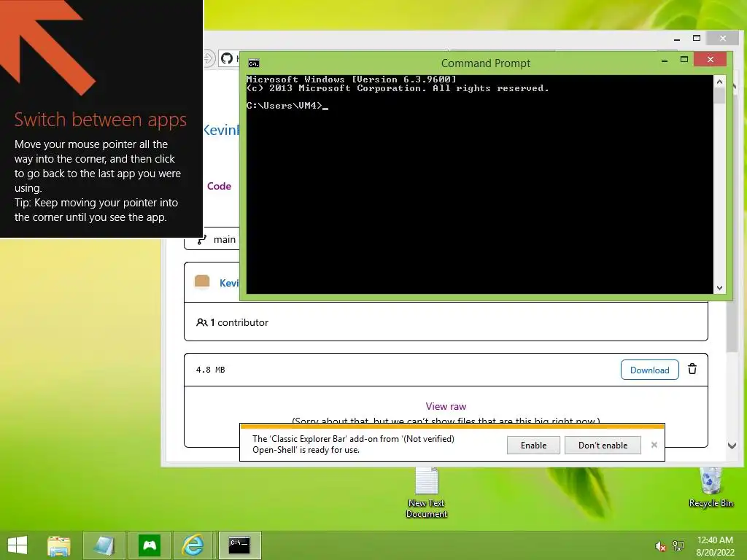This screenshot has height=560, width=747.
Task: Click the browser forward arrow button
Action: click(208, 58)
